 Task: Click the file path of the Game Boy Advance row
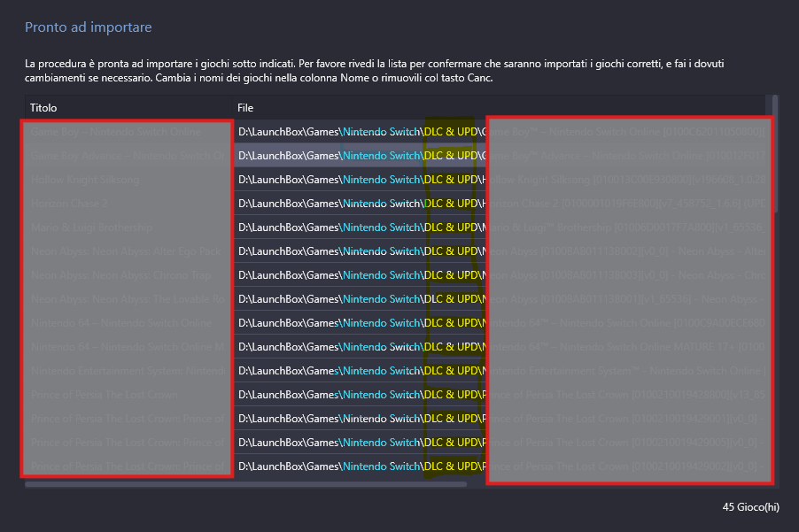click(x=500, y=156)
